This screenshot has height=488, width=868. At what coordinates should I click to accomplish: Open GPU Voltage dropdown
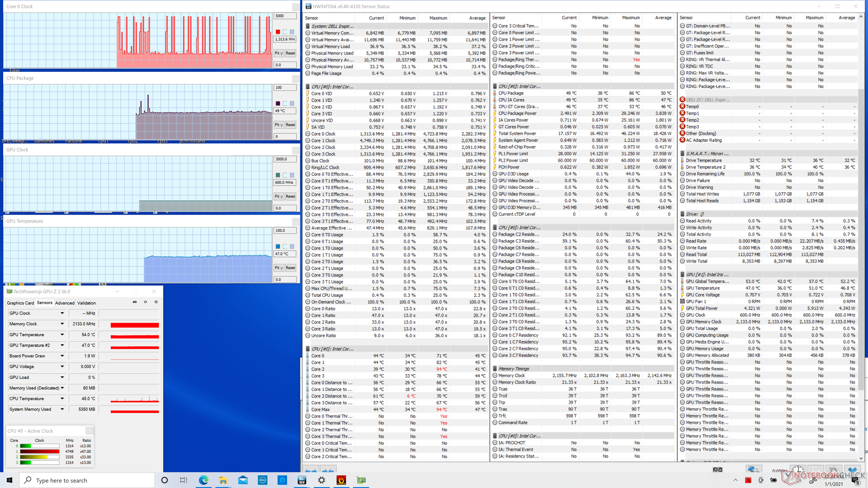click(x=62, y=366)
